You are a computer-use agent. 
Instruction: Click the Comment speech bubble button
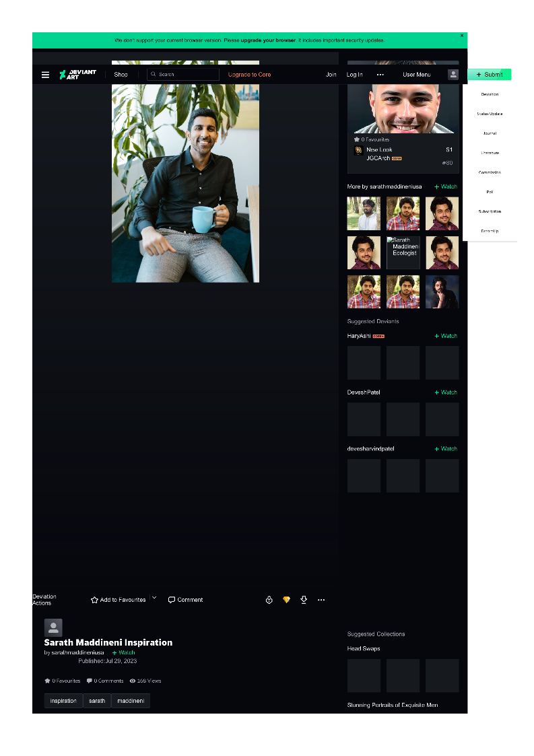[185, 600]
